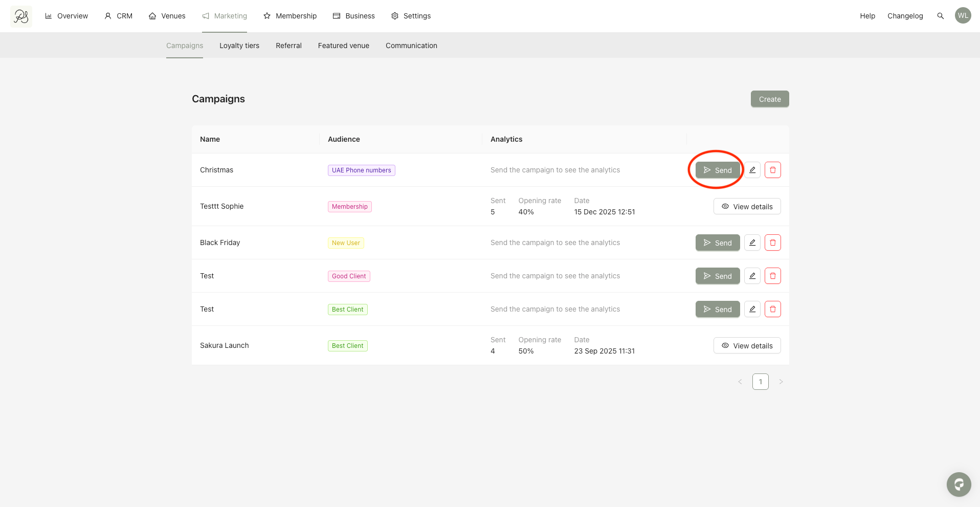The height and width of the screenshot is (507, 980).
Task: Click the 40% opening rate value
Action: (526, 212)
